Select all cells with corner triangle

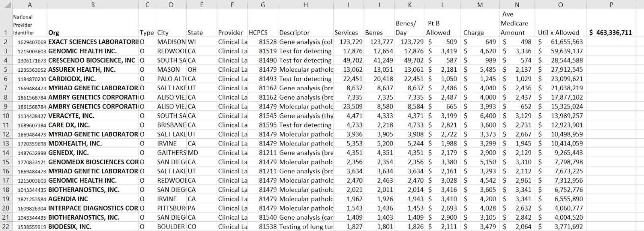click(6, 5)
